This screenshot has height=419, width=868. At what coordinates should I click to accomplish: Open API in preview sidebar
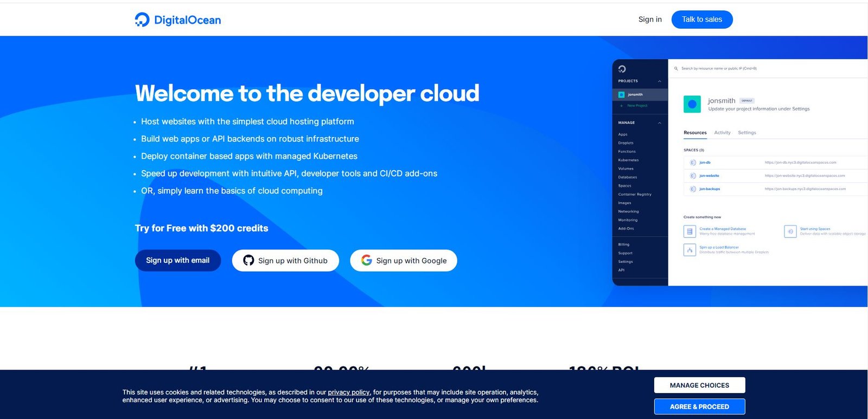(x=621, y=270)
